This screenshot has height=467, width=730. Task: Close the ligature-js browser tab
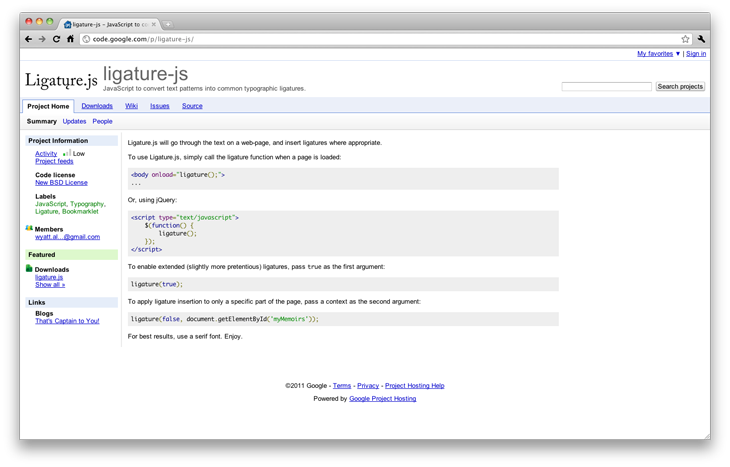(x=154, y=23)
